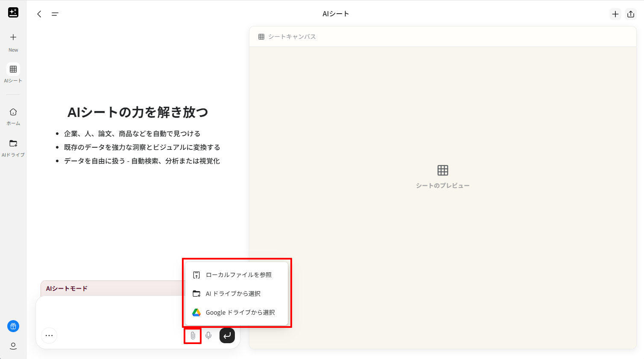Open more options with the ellipsis button
Viewport: 644px width, 359px height.
tap(49, 336)
